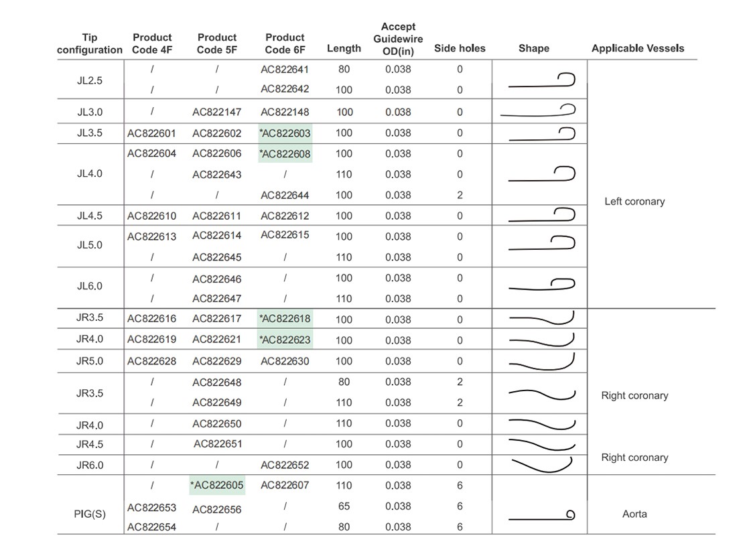Select the JL4.5 catheter shape illustration
Viewport: 751px width, 560px height.
pos(541,216)
